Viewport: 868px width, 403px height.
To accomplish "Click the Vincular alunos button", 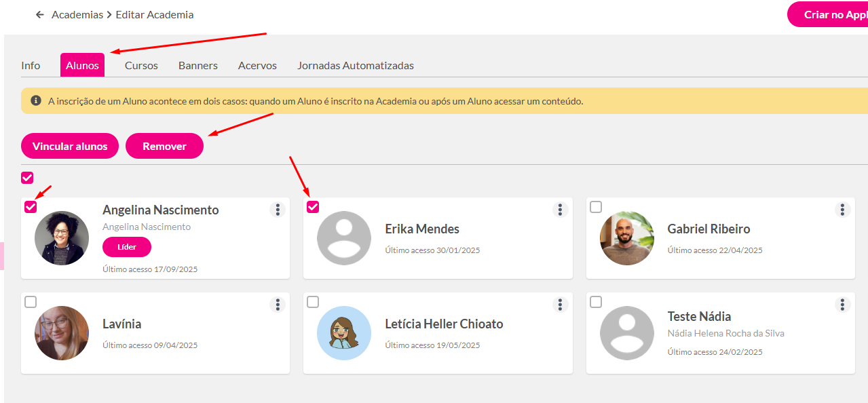I will [x=70, y=146].
